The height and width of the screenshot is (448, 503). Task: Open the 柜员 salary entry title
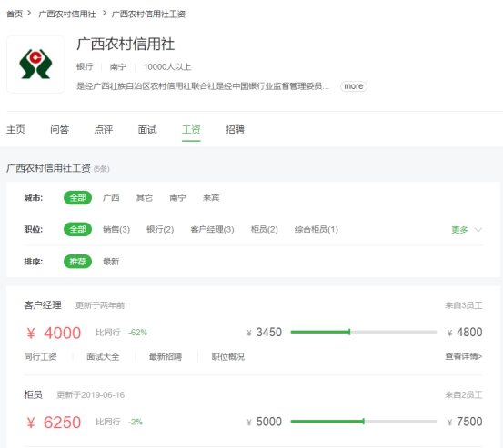coord(34,394)
